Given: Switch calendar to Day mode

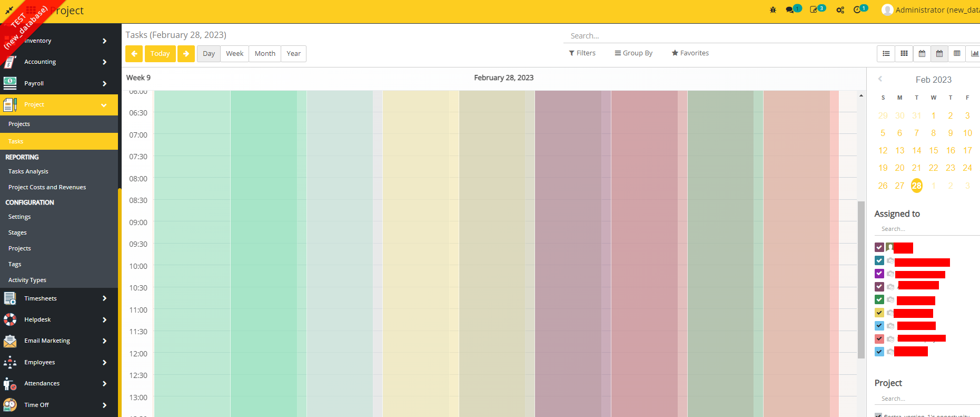Looking at the screenshot, I should (209, 54).
